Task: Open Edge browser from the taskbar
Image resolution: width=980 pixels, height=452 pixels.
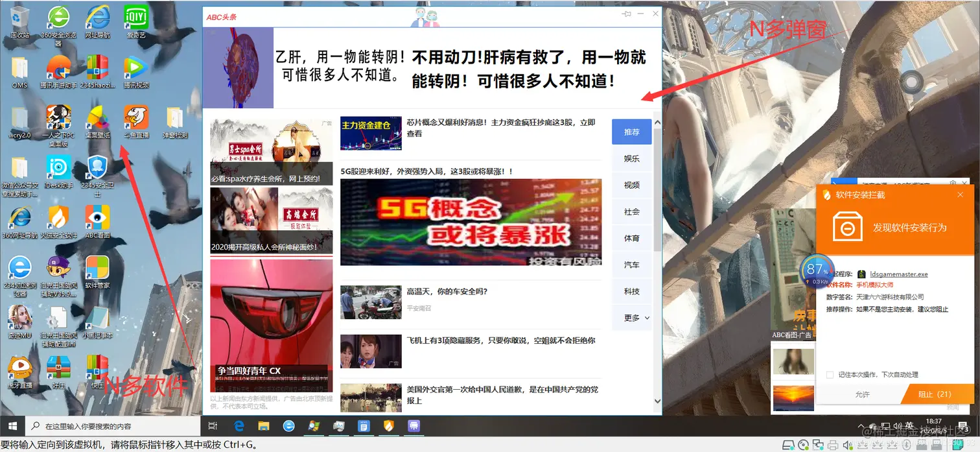Action: coord(239,426)
